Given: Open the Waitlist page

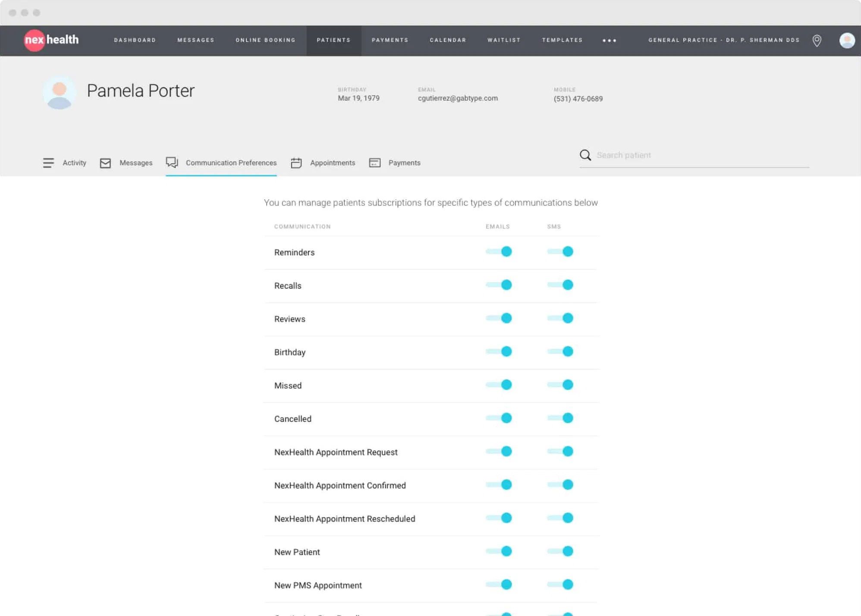Looking at the screenshot, I should point(503,40).
